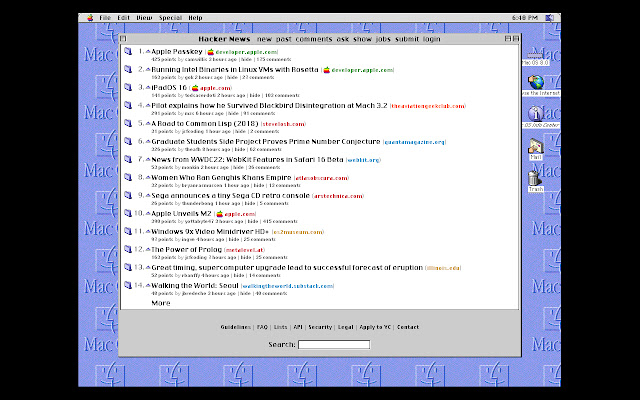This screenshot has height=400, width=640.
Task: Open the Edit menu
Action: pos(123,18)
